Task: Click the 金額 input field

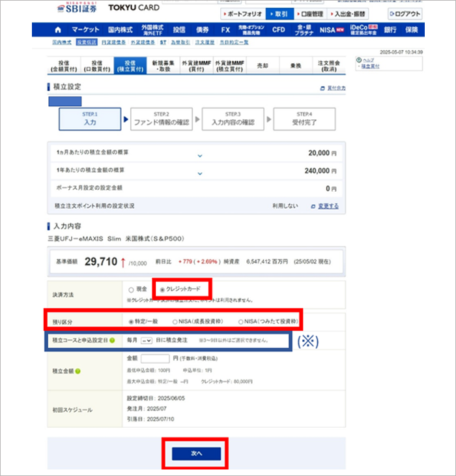Action: click(x=155, y=359)
